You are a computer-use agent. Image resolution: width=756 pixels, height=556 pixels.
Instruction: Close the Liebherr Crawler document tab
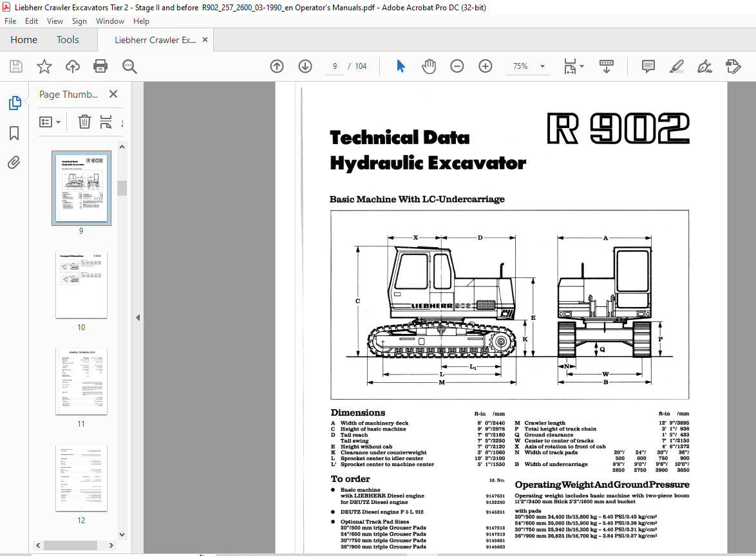(x=205, y=39)
